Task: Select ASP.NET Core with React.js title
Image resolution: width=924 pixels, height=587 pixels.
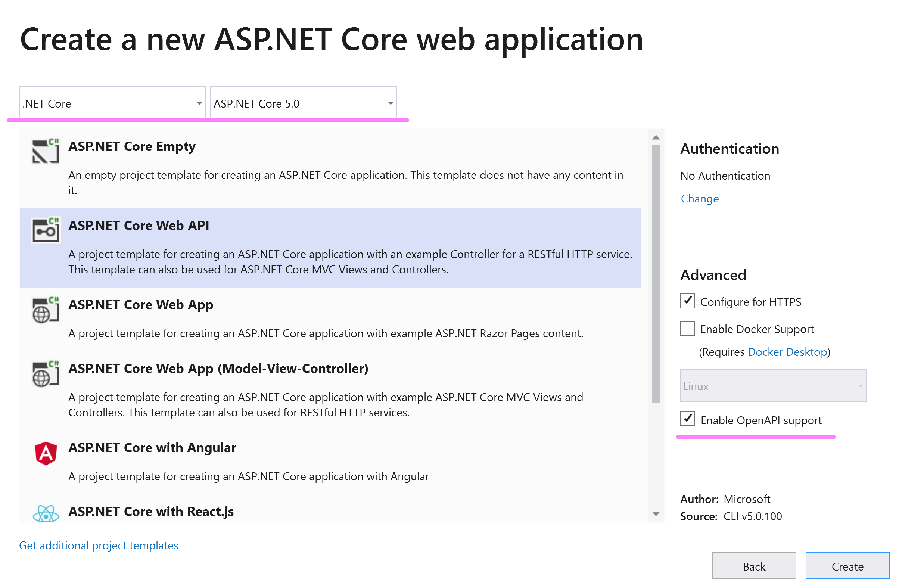Action: [151, 511]
